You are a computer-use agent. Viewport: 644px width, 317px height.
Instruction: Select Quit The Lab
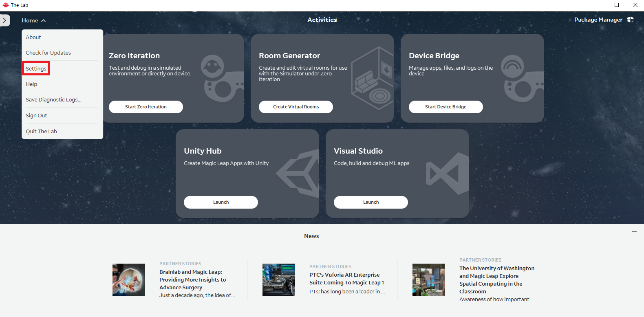tap(41, 131)
